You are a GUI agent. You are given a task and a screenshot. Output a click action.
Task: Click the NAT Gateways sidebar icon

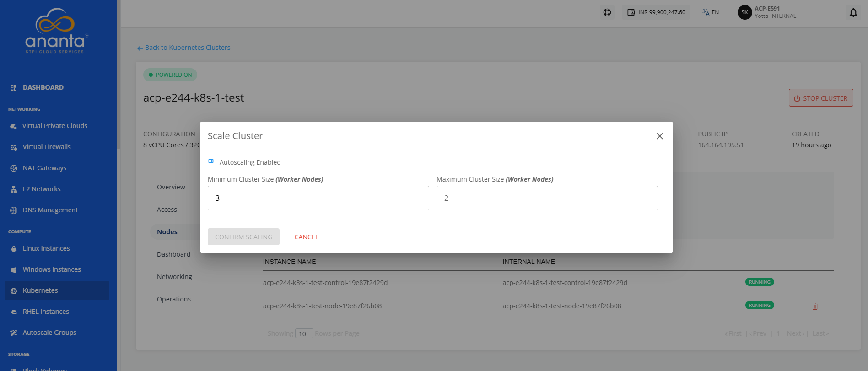coord(14,168)
